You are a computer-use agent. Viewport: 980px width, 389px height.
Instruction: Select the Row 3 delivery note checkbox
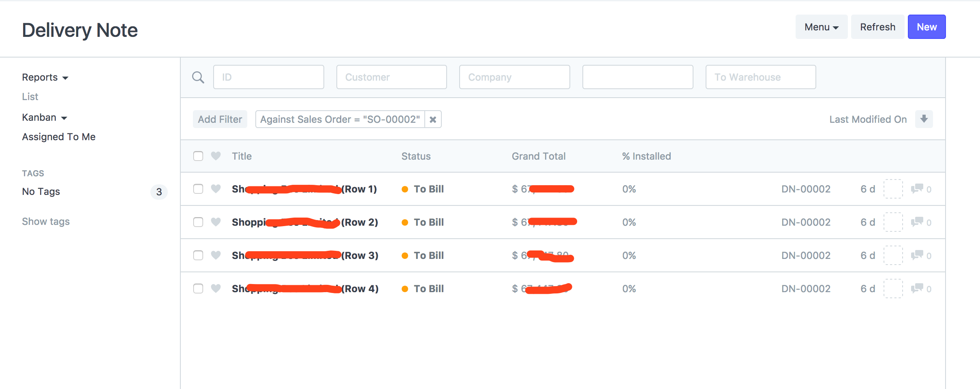click(x=198, y=255)
